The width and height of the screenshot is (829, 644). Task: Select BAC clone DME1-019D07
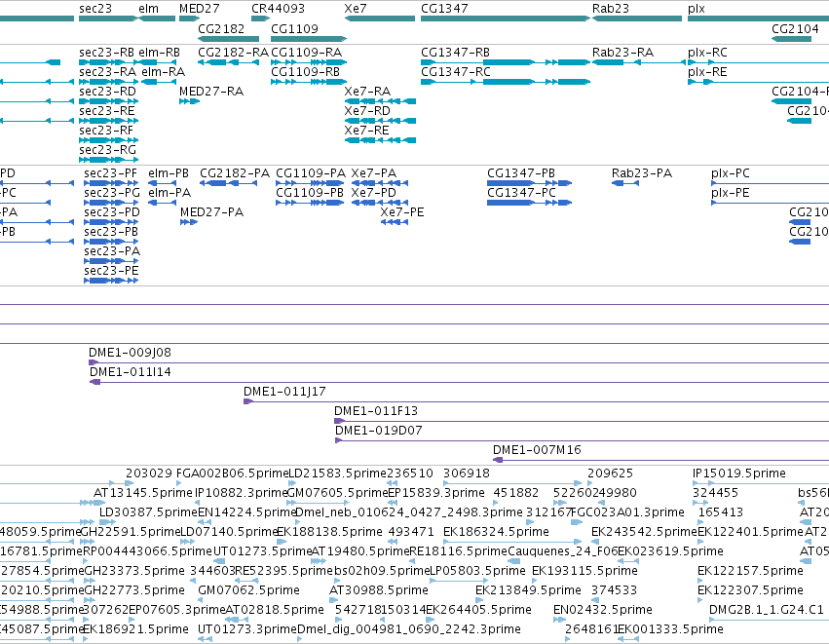point(583,441)
